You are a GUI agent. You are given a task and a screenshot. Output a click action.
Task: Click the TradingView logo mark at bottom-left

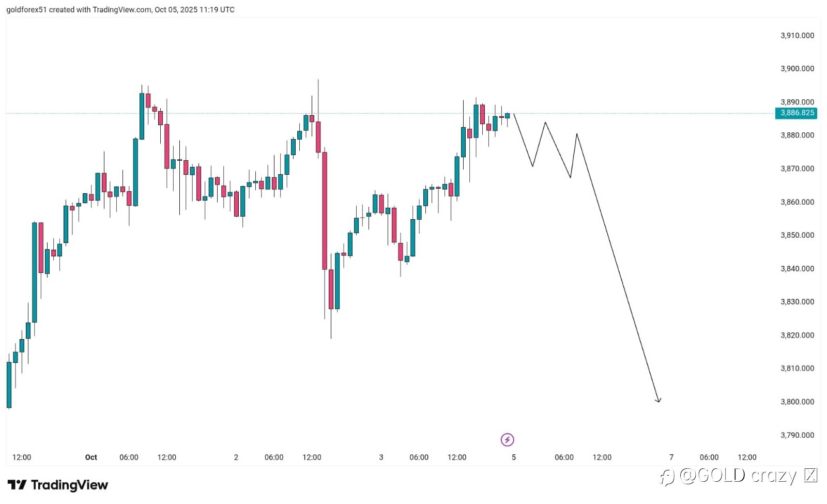(x=17, y=485)
